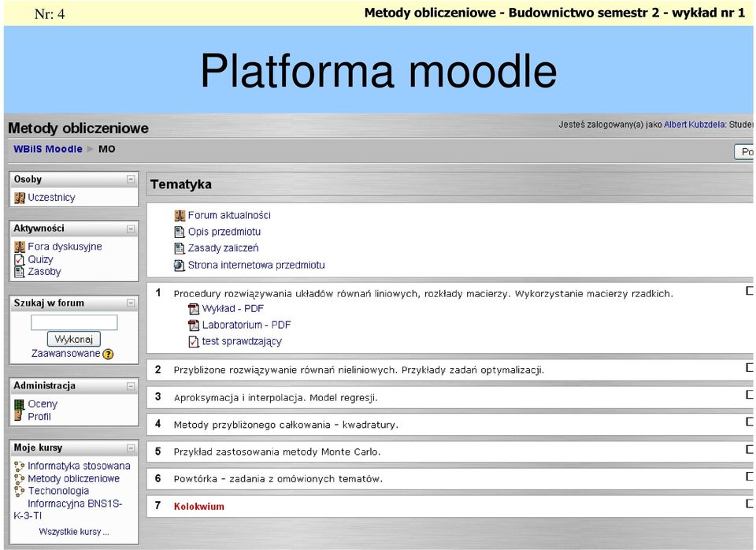Click topic 'Aproksymacja i interpolacja. Model regresji.'
Screen dimensions: 756x550
pyautogui.click(x=276, y=398)
